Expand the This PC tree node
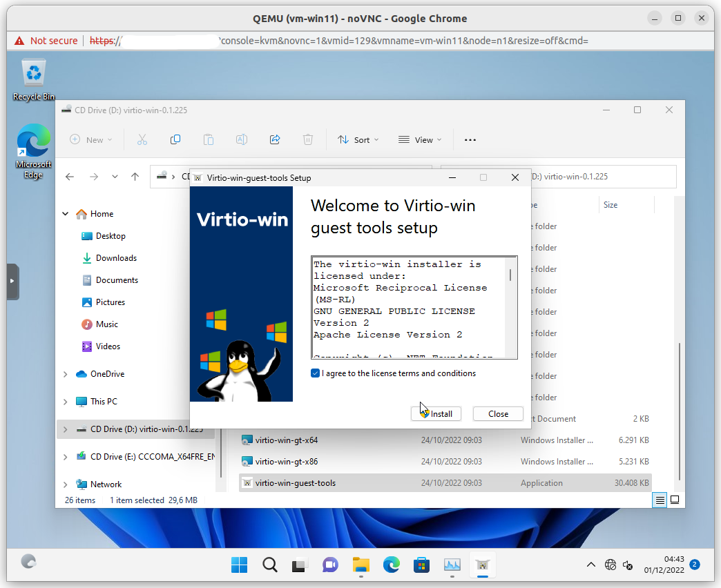Viewport: 721px width, 588px height. click(66, 402)
